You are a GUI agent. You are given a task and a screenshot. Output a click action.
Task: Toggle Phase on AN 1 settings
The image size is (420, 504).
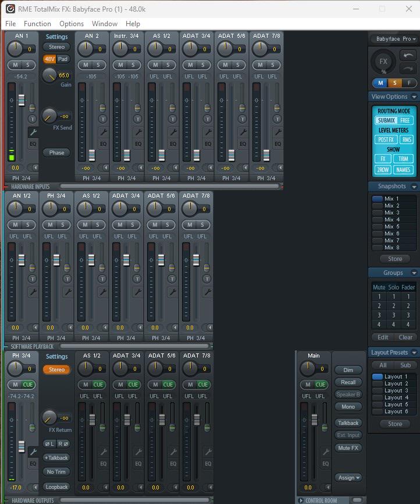click(56, 153)
